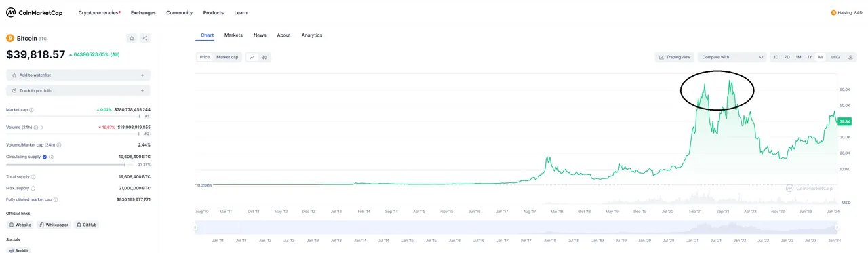868x253 pixels.
Task: Show info icon for Fully diluted market cap
Action: click(56, 199)
